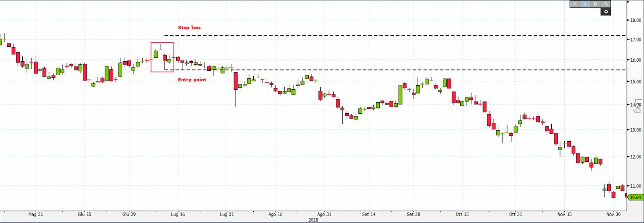Click the current price label 10.64
The image size is (644, 223).
[x=635, y=197]
